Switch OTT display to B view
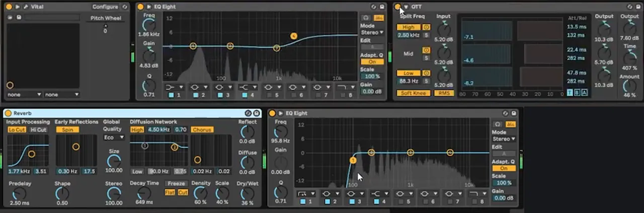644x213 pixels. (577, 93)
